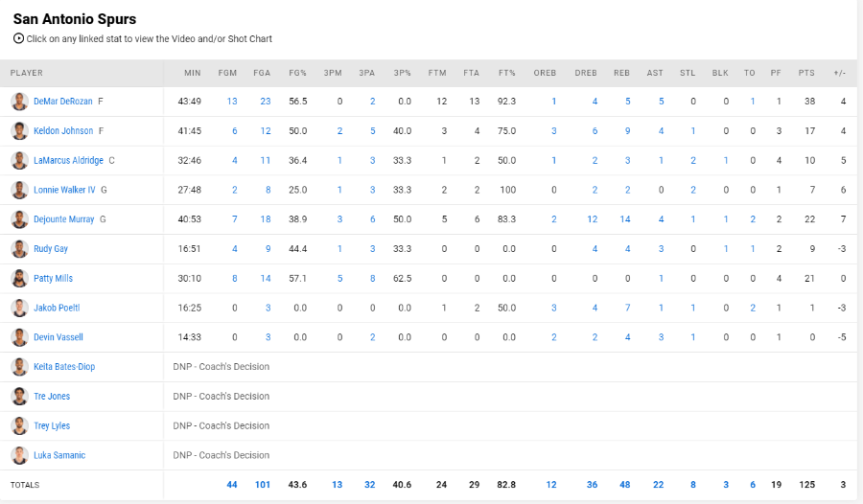Open DeMar DeRozan's player page
The image size is (863, 504).
coord(62,102)
